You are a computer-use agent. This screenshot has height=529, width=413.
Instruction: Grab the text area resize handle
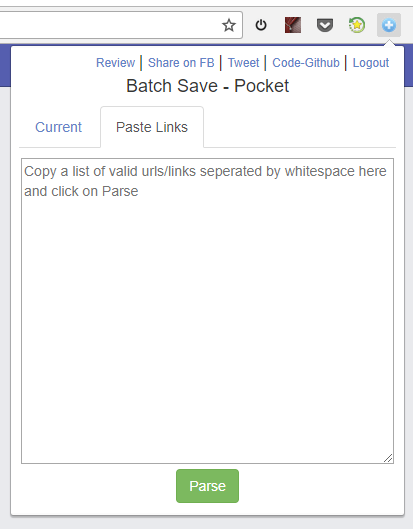pyautogui.click(x=388, y=458)
